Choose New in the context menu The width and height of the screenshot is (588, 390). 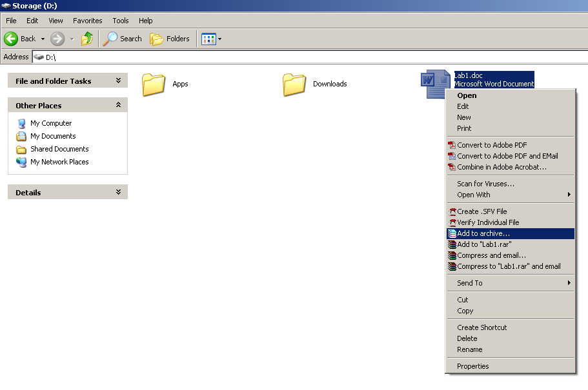[x=511, y=117]
